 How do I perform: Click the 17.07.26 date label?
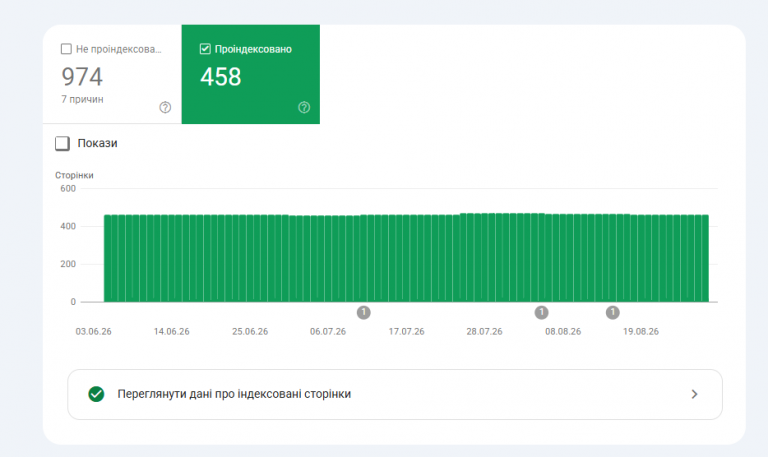[x=407, y=332]
